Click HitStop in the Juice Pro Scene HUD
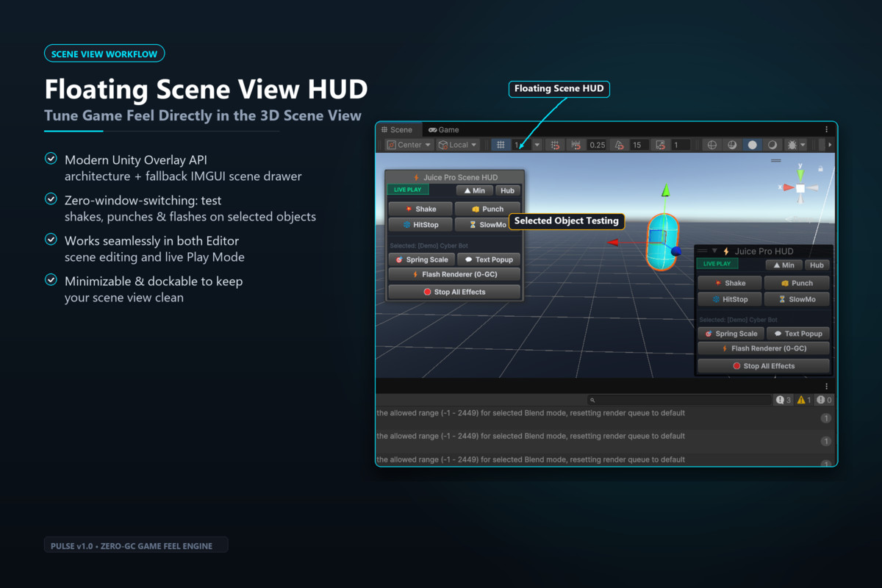 (x=420, y=225)
